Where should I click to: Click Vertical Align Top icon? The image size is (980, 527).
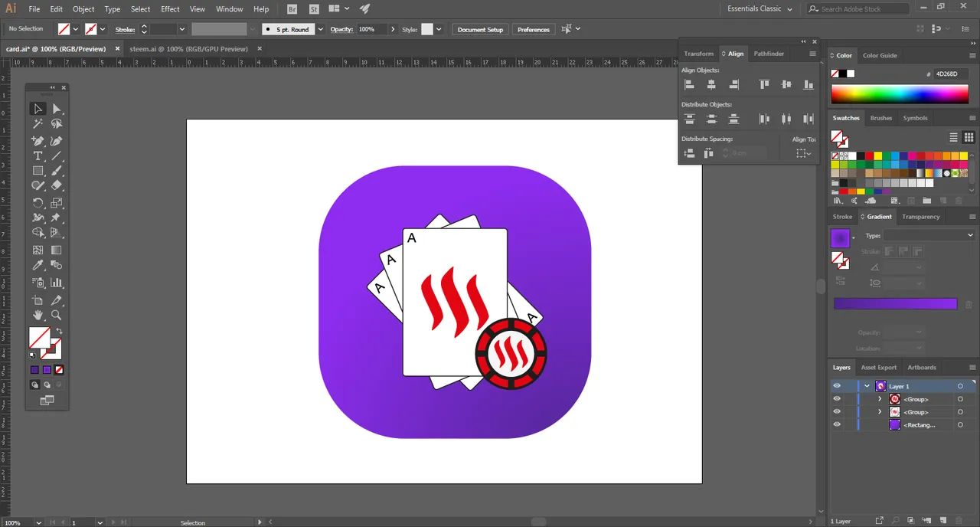pos(764,85)
